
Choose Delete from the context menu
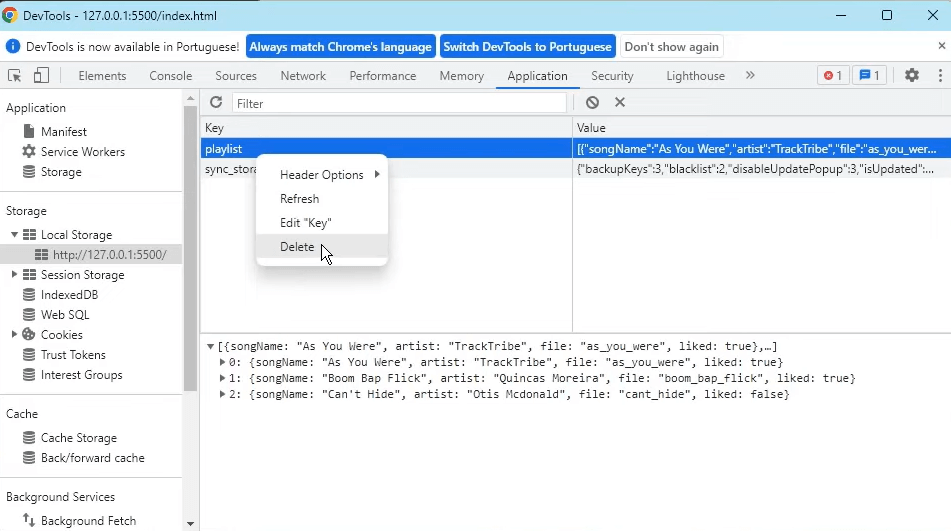point(297,247)
